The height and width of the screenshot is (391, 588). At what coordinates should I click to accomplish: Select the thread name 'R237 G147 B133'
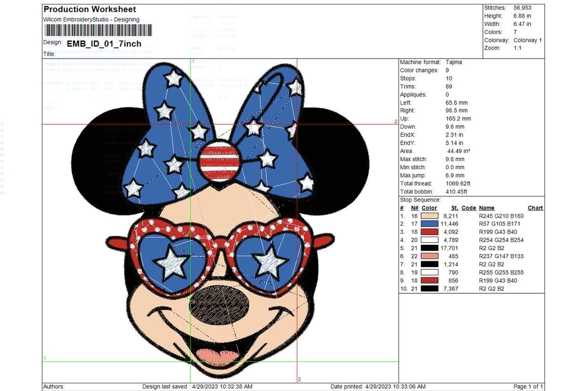501,256
